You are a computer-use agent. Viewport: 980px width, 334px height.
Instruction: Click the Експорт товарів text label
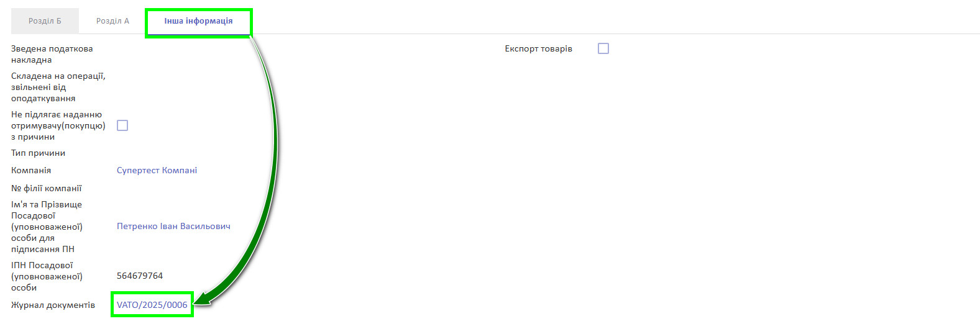tap(539, 48)
